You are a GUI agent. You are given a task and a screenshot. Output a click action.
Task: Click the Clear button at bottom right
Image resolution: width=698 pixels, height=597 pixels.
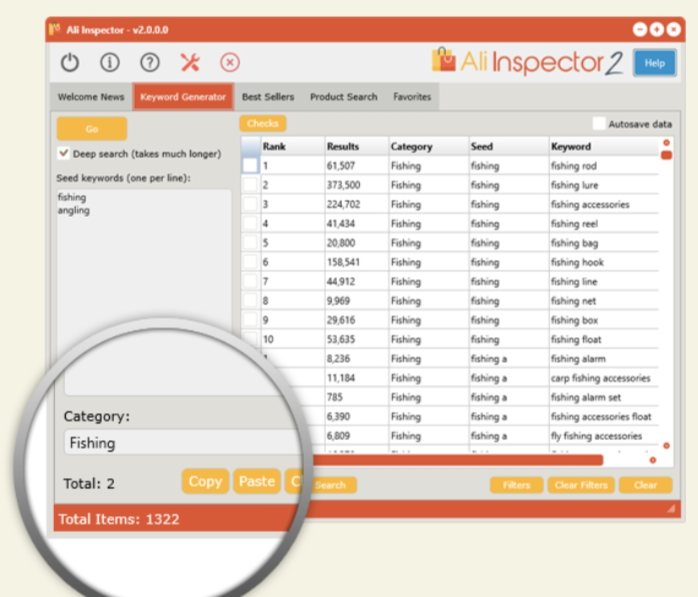click(645, 485)
